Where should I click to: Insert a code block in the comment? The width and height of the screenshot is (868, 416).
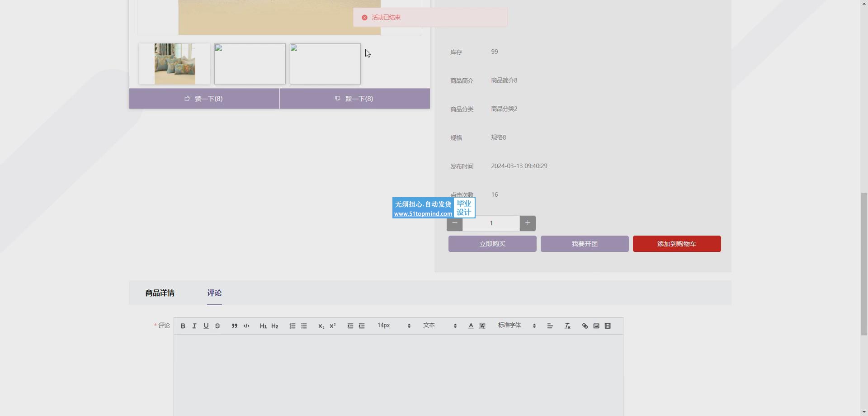(246, 326)
